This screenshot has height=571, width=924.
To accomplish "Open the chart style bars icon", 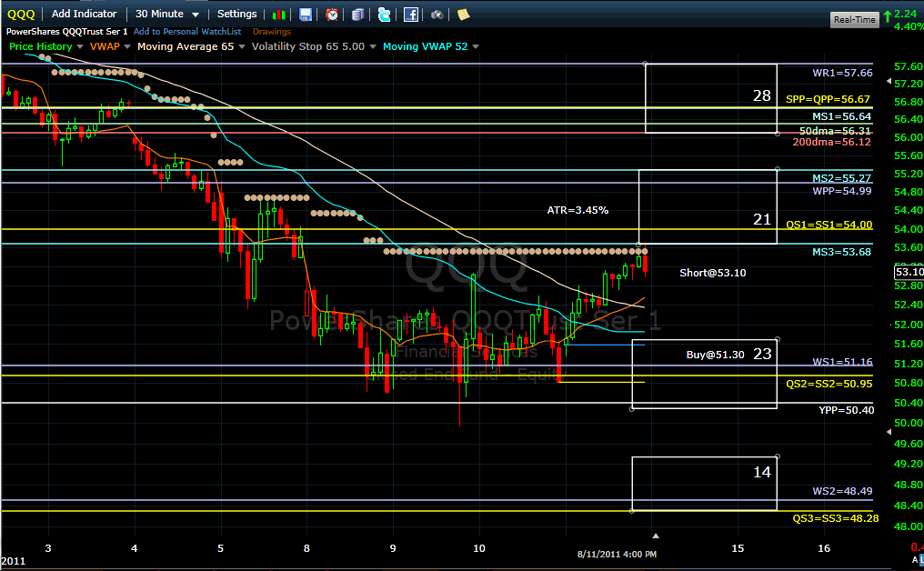I will (278, 15).
